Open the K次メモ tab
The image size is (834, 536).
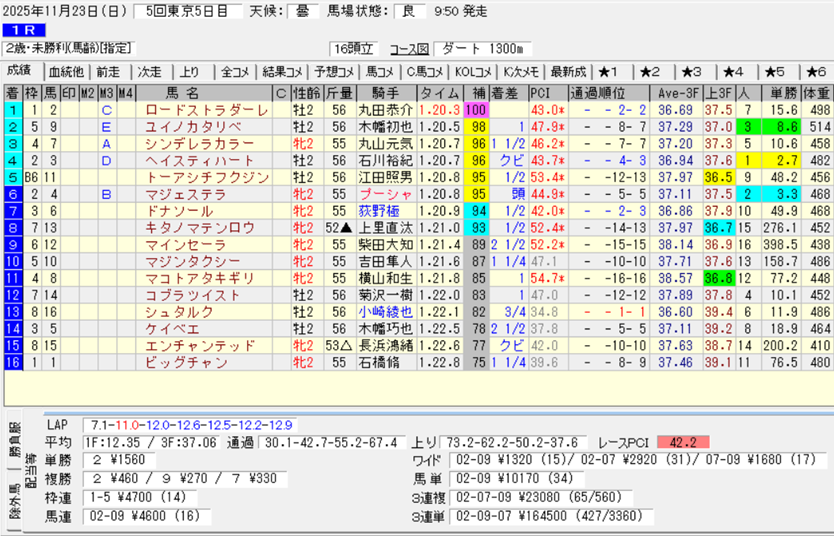pos(521,72)
